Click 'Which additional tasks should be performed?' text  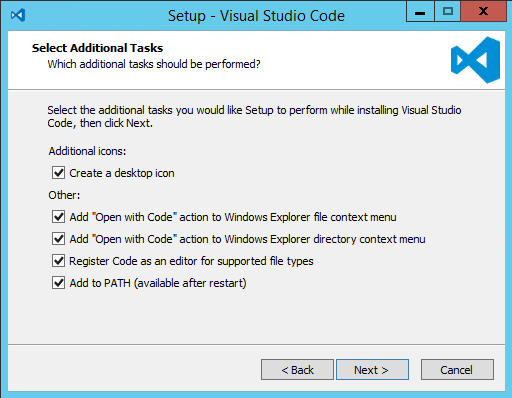click(x=154, y=64)
